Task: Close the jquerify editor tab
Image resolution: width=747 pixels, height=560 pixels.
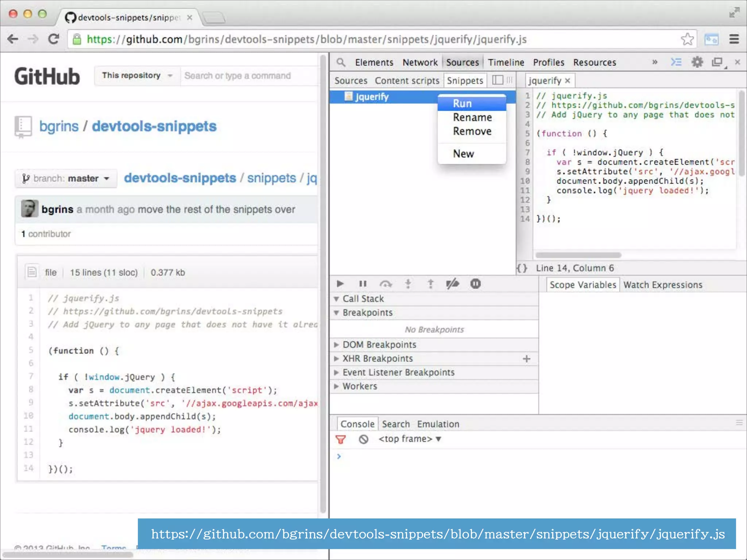Action: pyautogui.click(x=568, y=81)
